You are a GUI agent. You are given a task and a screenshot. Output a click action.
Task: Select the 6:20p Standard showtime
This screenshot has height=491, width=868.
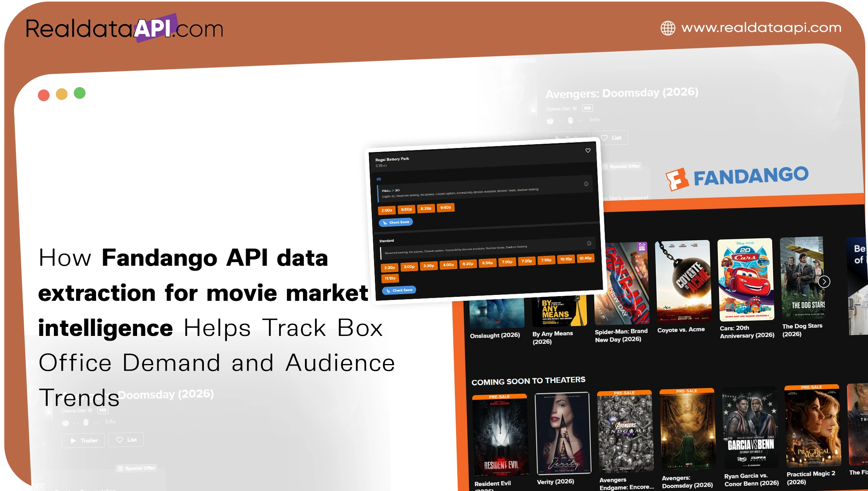(x=468, y=264)
